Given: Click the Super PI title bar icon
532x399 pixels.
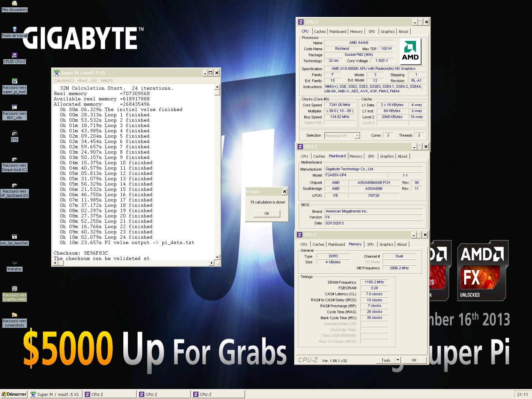Looking at the screenshot, I should 57,73.
